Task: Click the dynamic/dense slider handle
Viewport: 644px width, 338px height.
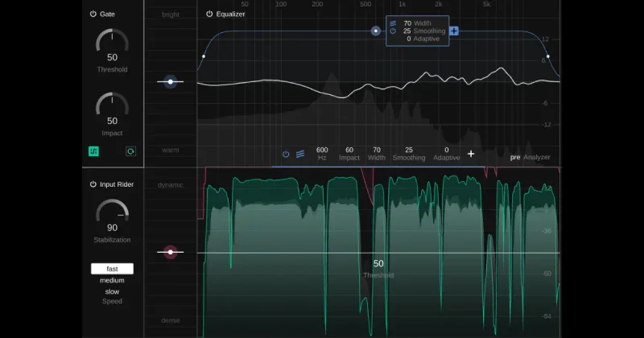Action: point(171,252)
